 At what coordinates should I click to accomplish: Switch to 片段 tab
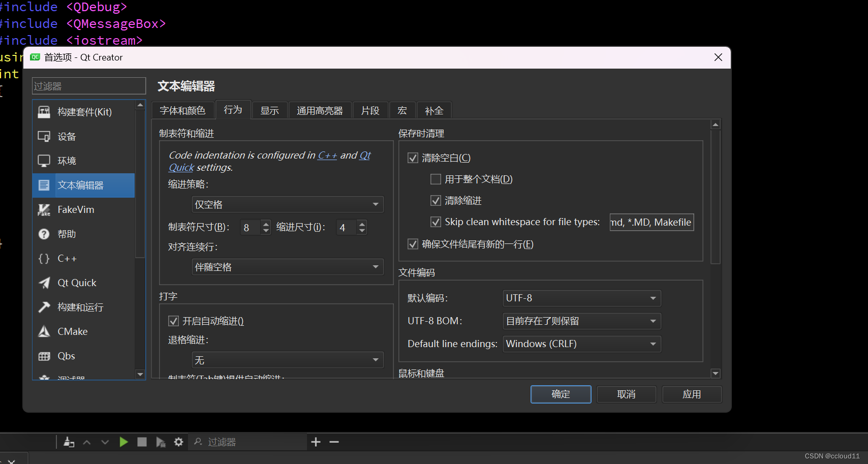click(370, 111)
